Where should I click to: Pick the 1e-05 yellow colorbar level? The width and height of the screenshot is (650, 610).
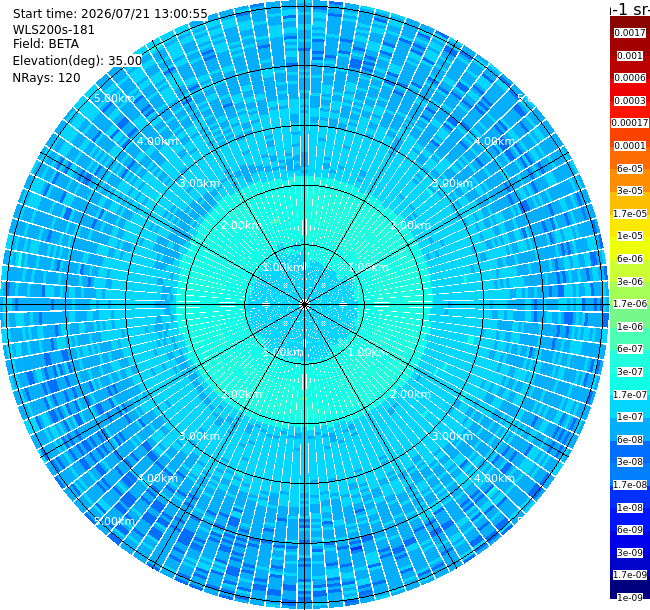click(x=630, y=236)
